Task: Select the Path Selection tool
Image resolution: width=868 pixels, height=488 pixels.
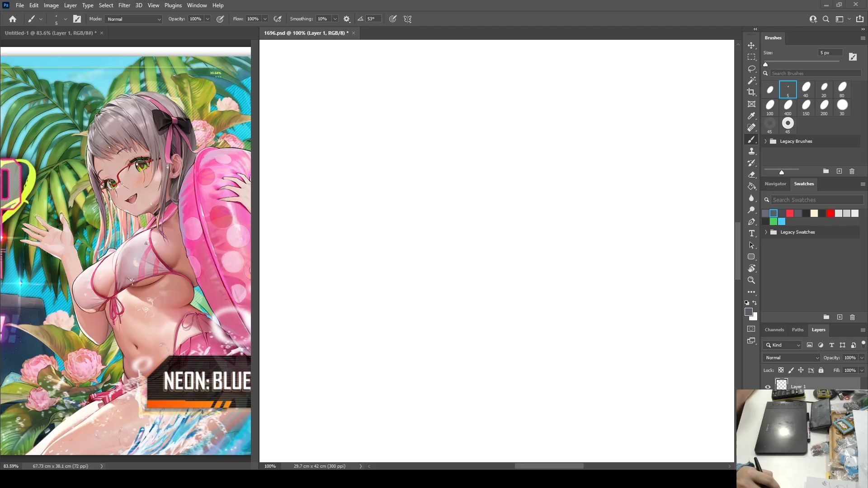Action: [751, 245]
